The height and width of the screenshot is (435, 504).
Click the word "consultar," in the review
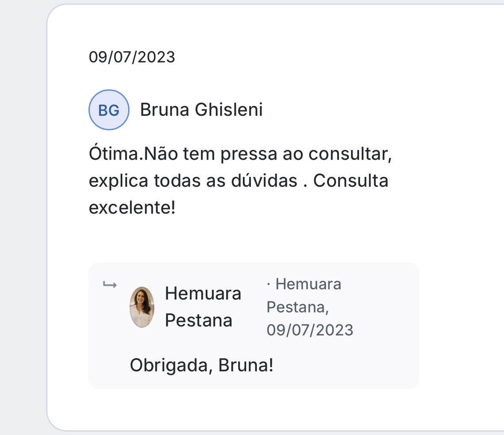(350, 154)
